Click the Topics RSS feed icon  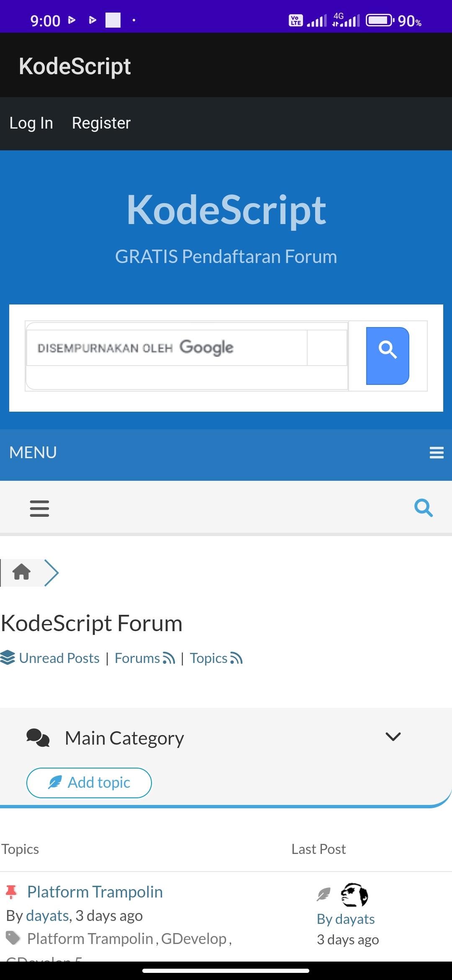pos(236,658)
